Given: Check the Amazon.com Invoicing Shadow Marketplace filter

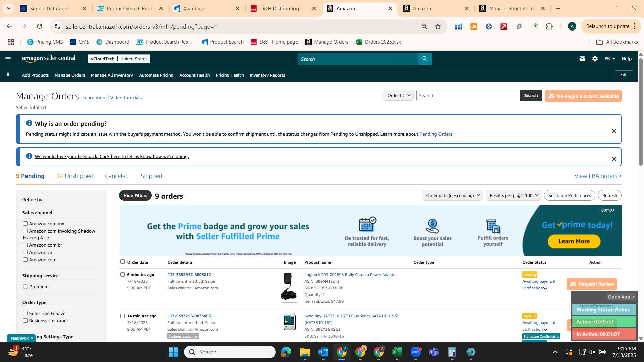Looking at the screenshot, I should pos(25,231).
